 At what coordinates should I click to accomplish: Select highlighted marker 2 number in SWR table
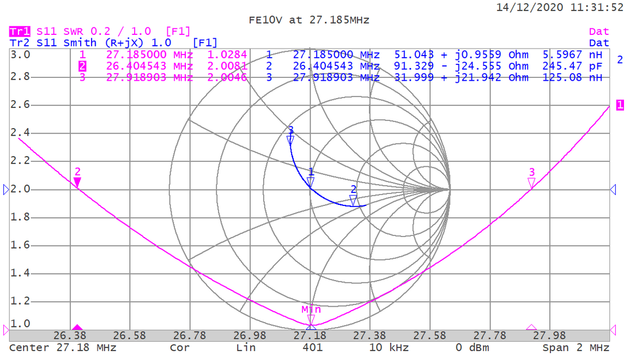[x=82, y=66]
